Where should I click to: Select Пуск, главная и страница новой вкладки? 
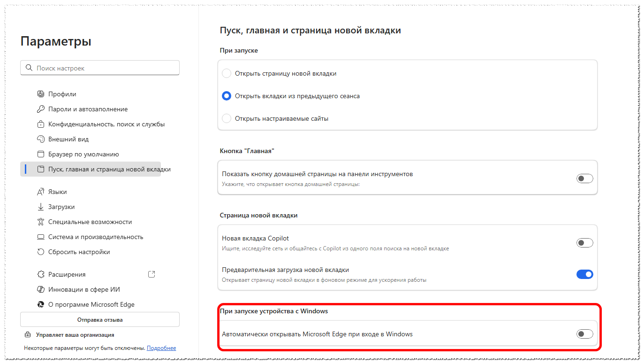coord(91,169)
